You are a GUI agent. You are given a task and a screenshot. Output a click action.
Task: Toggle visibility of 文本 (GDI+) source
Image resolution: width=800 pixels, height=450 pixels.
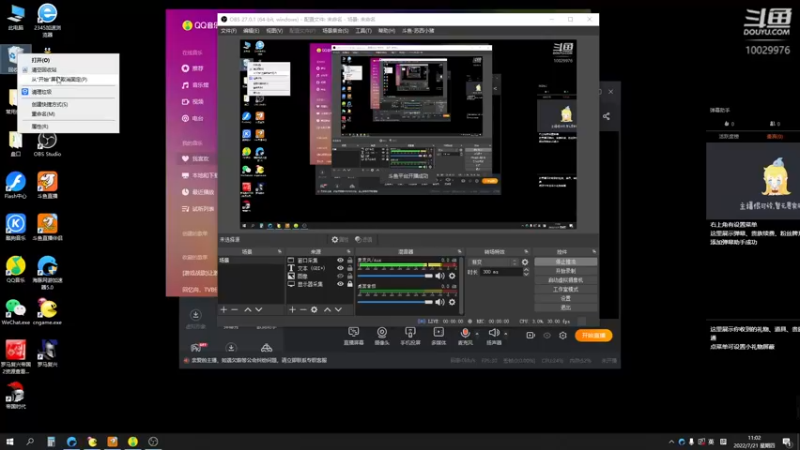340,268
